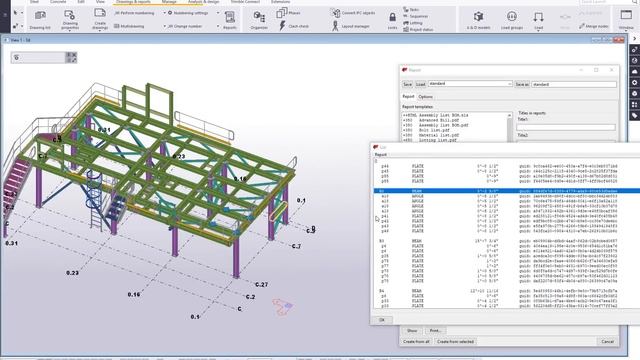This screenshot has height=360, width=640.
Task: Expand the Numbering settings dropdown arrow
Action: (218, 13)
